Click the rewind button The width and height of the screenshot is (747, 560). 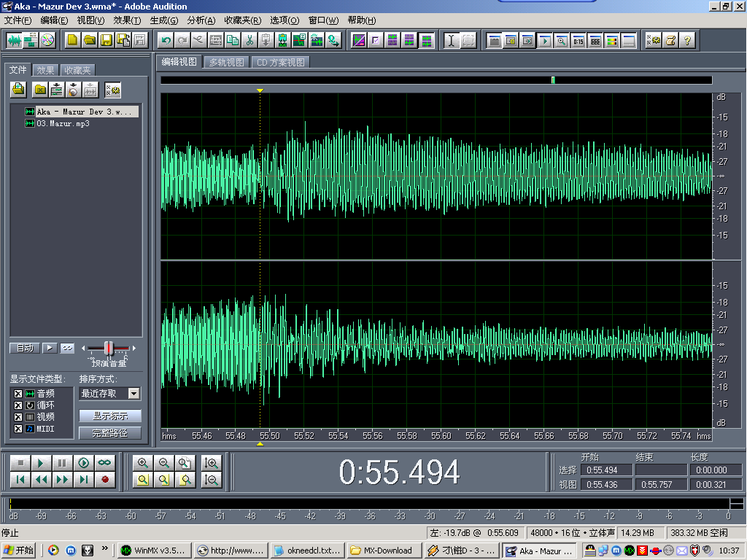[42, 480]
